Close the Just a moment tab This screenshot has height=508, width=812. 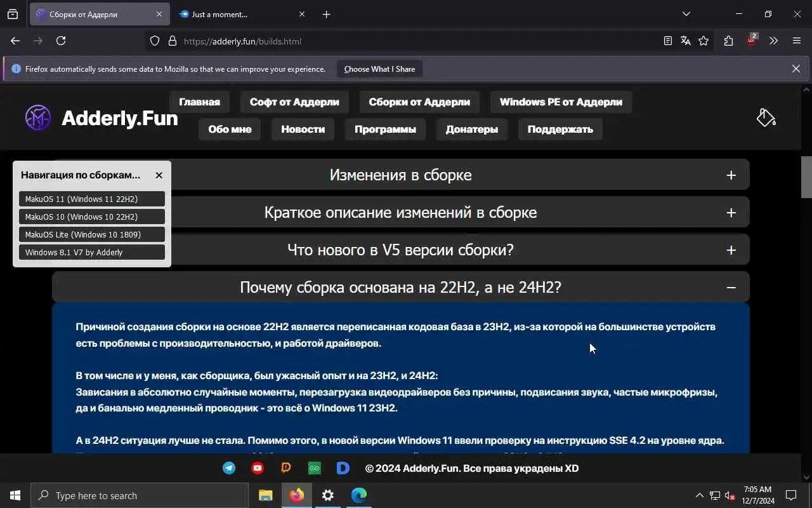(301, 14)
